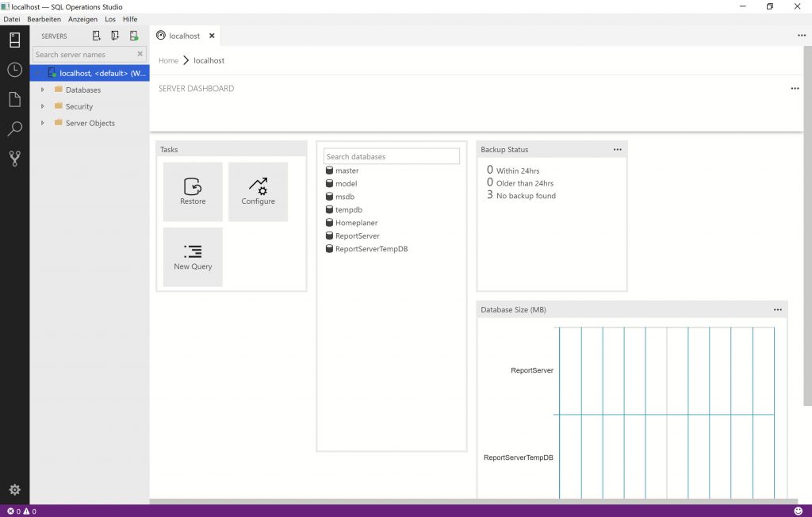The height and width of the screenshot is (517, 812).
Task: Open Server Dashboard more actions menu
Action: click(x=795, y=89)
